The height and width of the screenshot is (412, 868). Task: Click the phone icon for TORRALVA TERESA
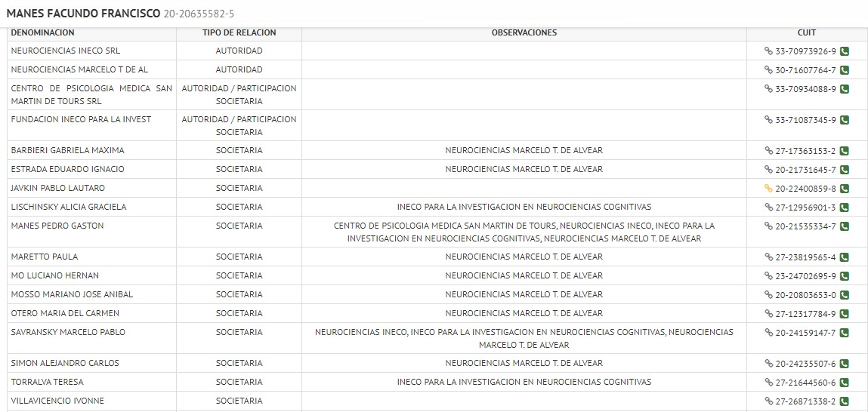(844, 383)
